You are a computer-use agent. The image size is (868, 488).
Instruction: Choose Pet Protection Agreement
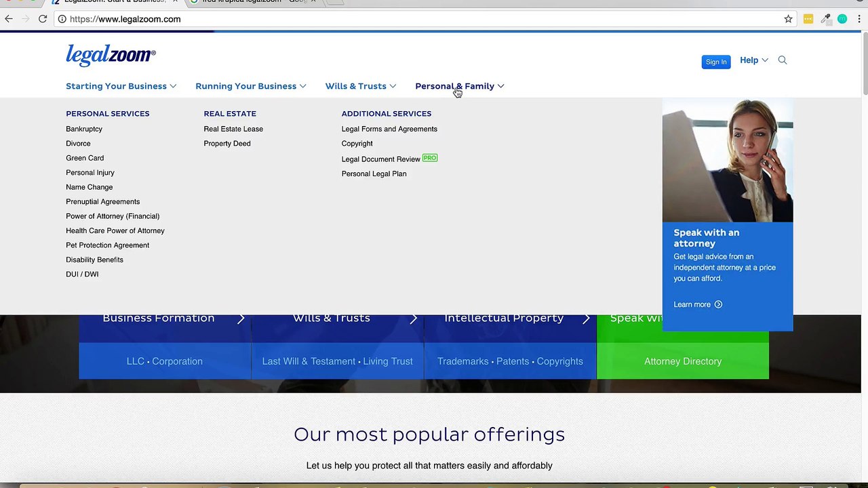tap(108, 245)
